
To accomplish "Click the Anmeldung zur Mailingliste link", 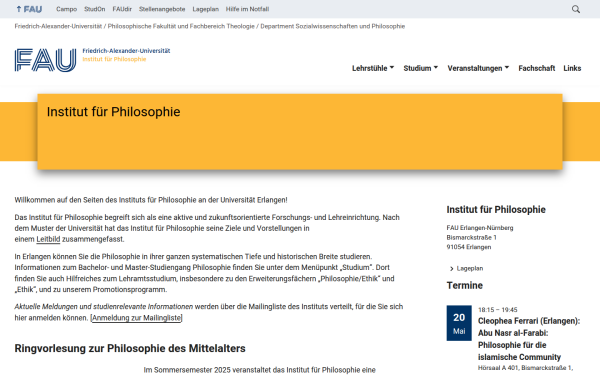I will point(136,318).
